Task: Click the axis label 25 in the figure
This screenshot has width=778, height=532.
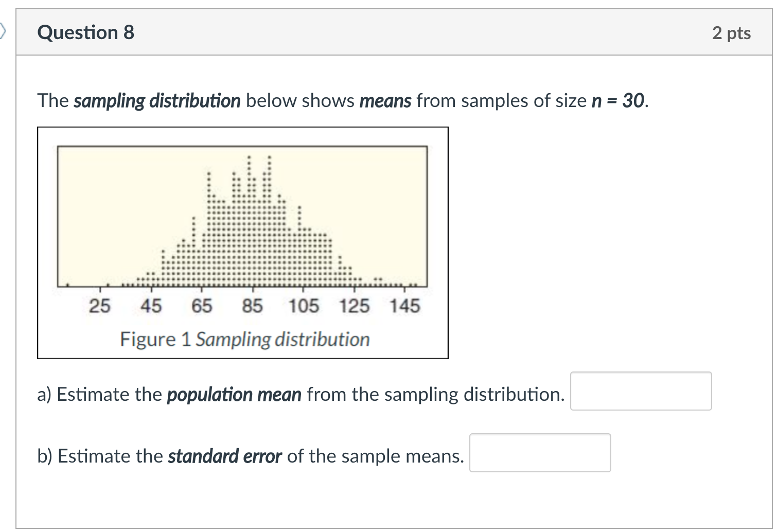Action: 100,305
